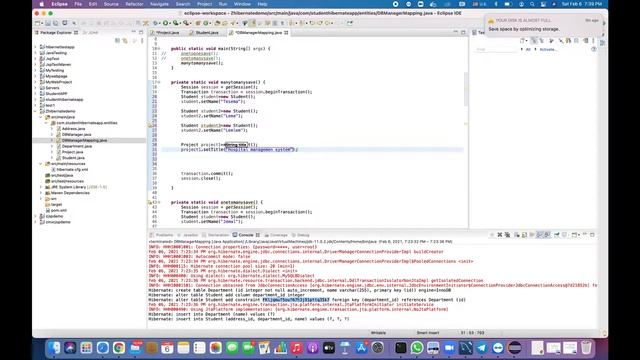Screen dimensions: 640x360
Task: Open Telegram from the Dock
Action: [482, 347]
